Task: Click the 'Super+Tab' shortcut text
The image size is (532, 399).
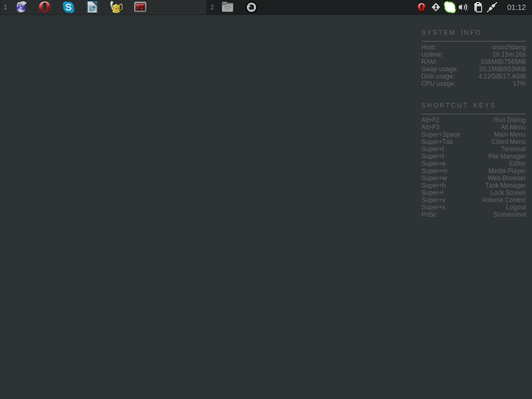Action: tap(437, 142)
